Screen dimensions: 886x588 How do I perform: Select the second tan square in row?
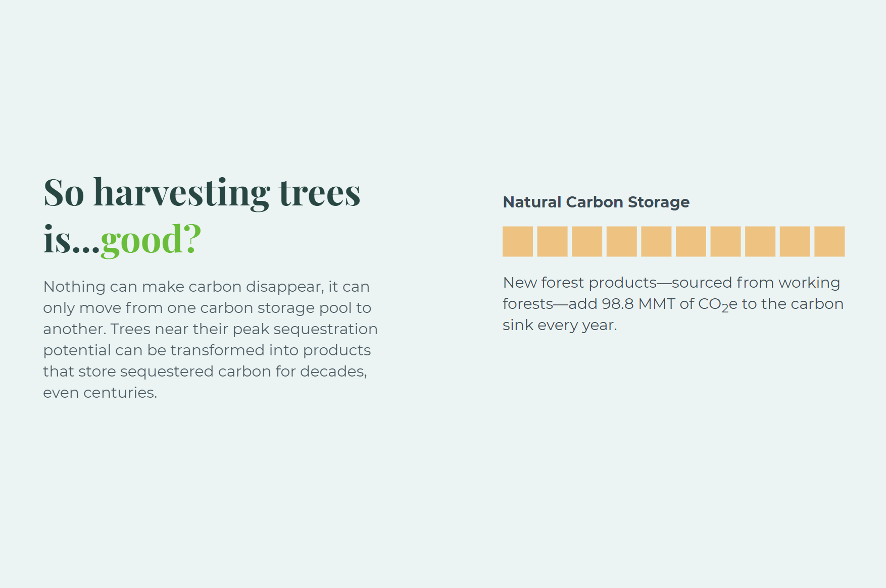pos(552,241)
